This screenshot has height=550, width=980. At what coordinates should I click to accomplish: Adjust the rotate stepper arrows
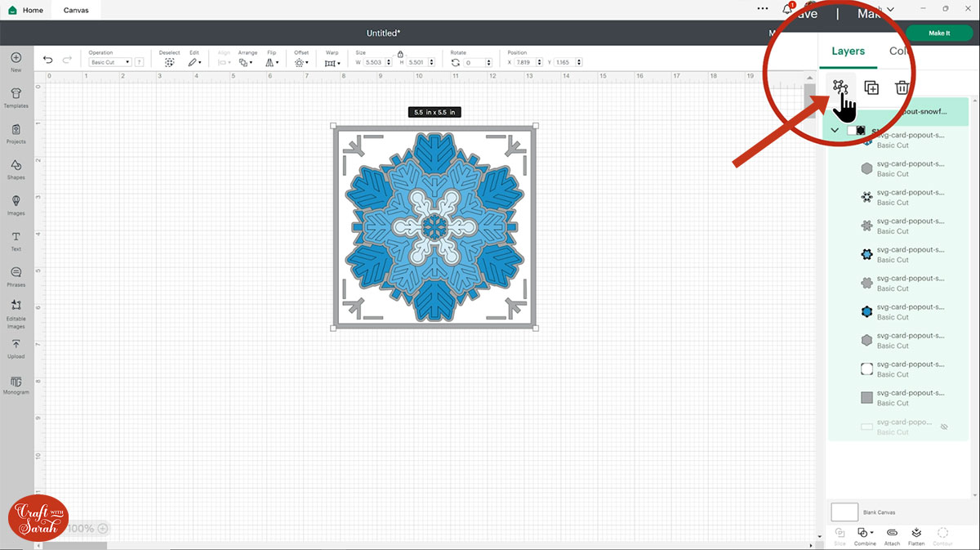(x=489, y=62)
